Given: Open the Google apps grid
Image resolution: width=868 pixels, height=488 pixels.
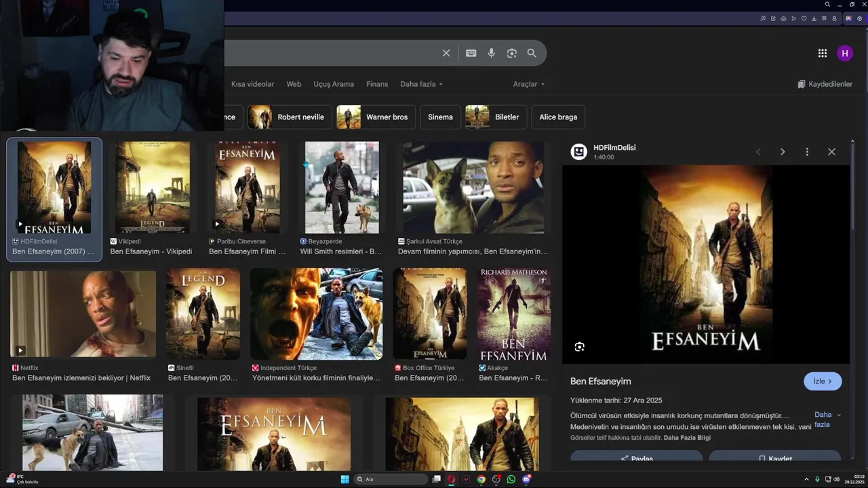Looking at the screenshot, I should coord(823,54).
